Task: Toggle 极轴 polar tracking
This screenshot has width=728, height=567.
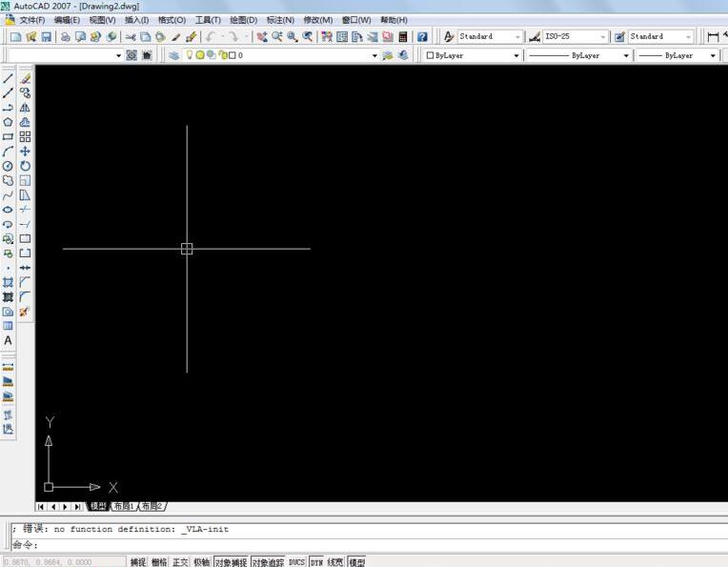Action: [201, 562]
